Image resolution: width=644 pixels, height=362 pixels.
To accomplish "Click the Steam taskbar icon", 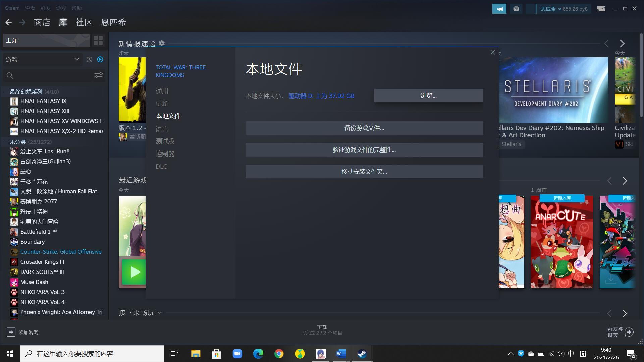I will [x=362, y=354].
